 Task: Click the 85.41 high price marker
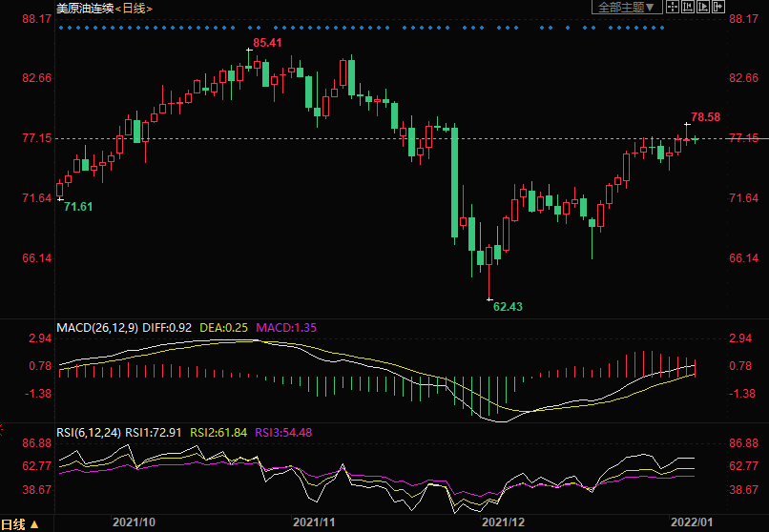pyautogui.click(x=267, y=43)
